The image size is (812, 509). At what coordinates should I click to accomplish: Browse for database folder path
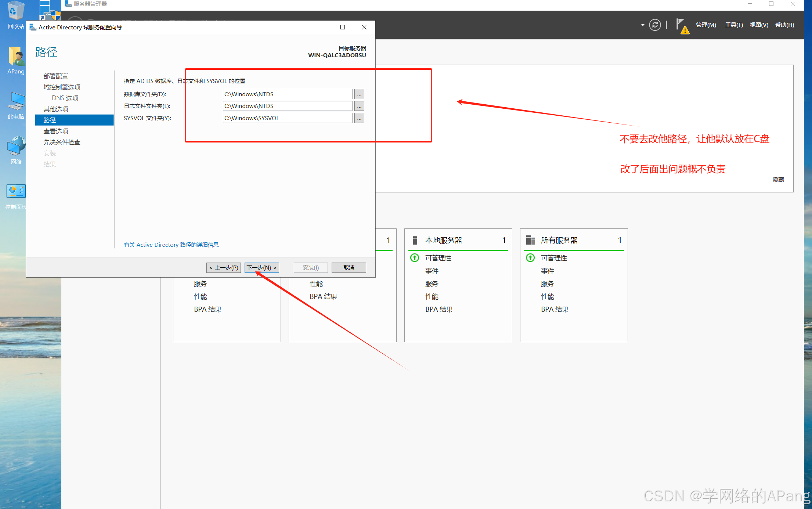coord(359,94)
